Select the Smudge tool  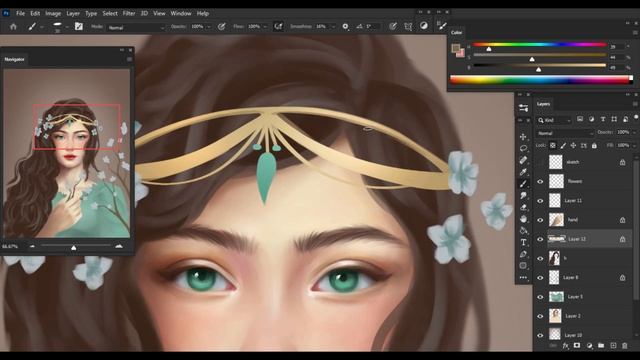coord(523,196)
